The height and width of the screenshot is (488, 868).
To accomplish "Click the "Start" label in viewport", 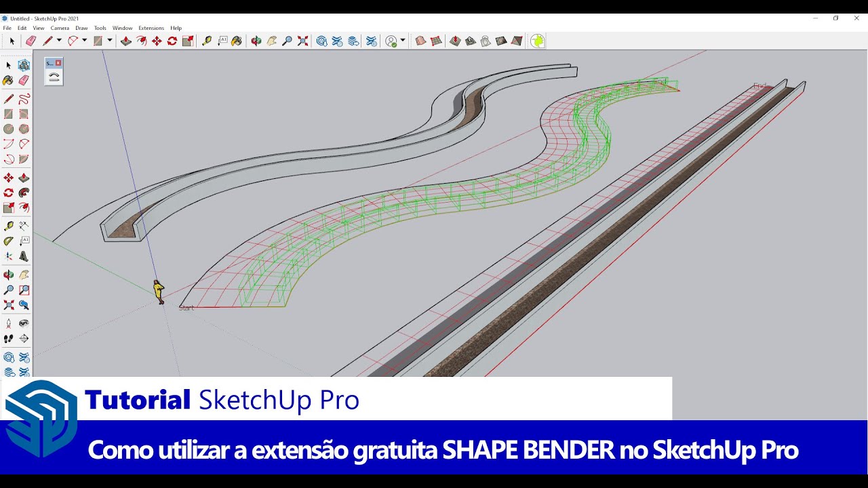I will click(186, 308).
